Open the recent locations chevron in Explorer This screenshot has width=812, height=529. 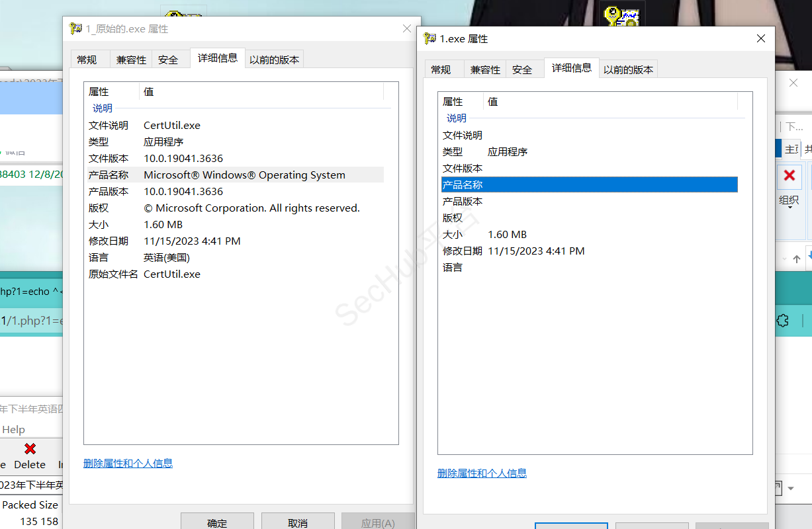(784, 259)
